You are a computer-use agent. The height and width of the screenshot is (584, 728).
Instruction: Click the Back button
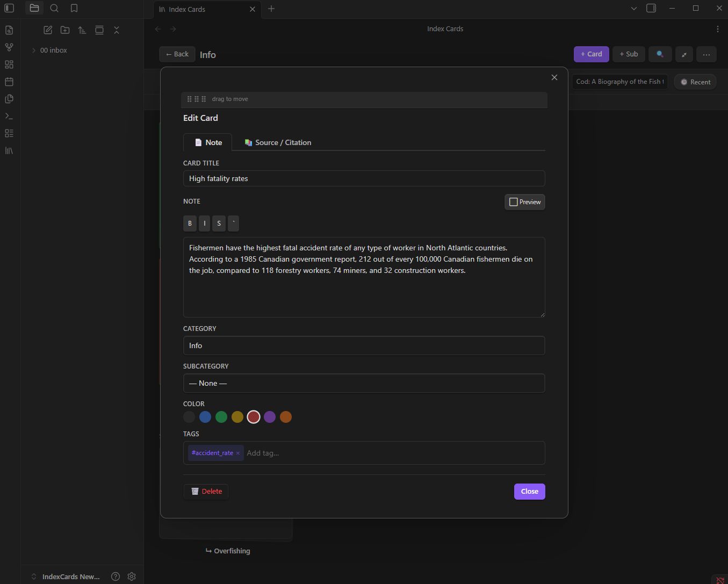click(177, 54)
